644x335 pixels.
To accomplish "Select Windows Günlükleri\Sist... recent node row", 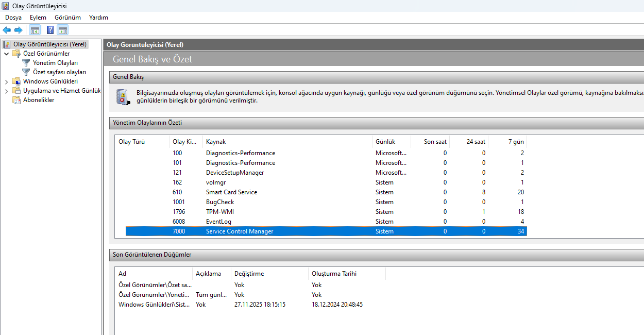I will pos(251,305).
